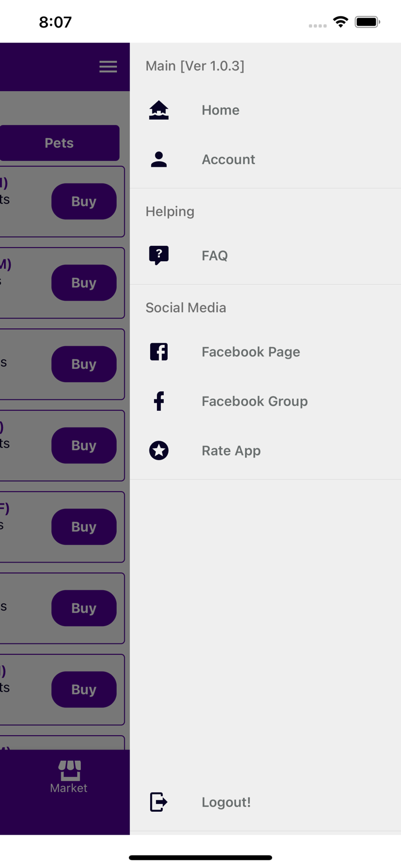Tap the star icon for Rate App
The width and height of the screenshot is (401, 868).
(159, 450)
